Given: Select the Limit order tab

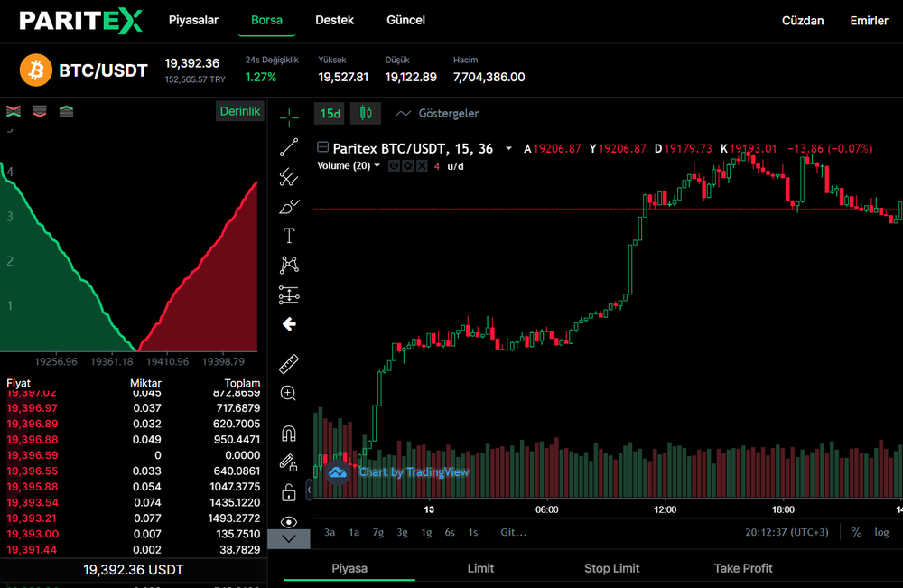Looking at the screenshot, I should [x=481, y=568].
